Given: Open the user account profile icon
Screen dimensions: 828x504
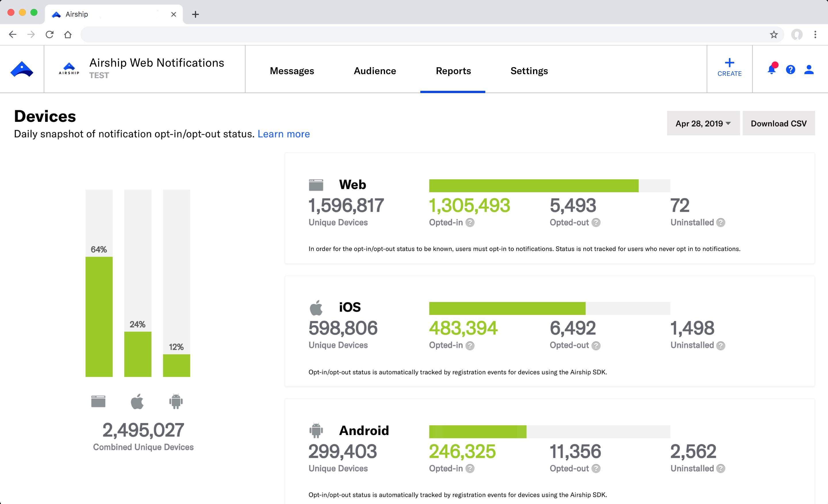Looking at the screenshot, I should pyautogui.click(x=809, y=70).
